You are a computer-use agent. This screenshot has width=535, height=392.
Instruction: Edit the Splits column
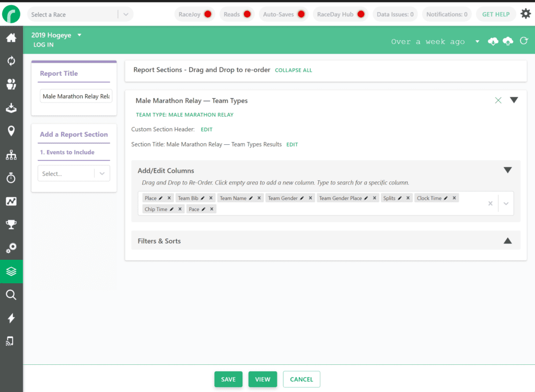coord(400,198)
